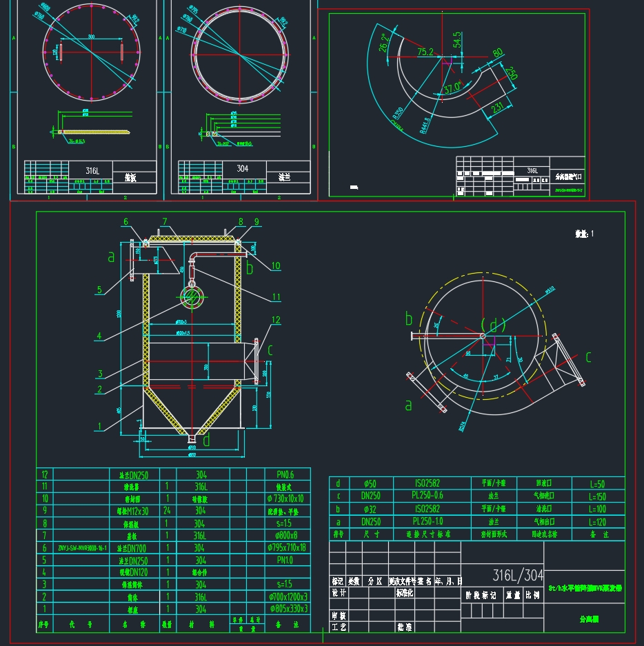Click balloon number '12' on section view
Screen dimensions: 644x646
276,320
